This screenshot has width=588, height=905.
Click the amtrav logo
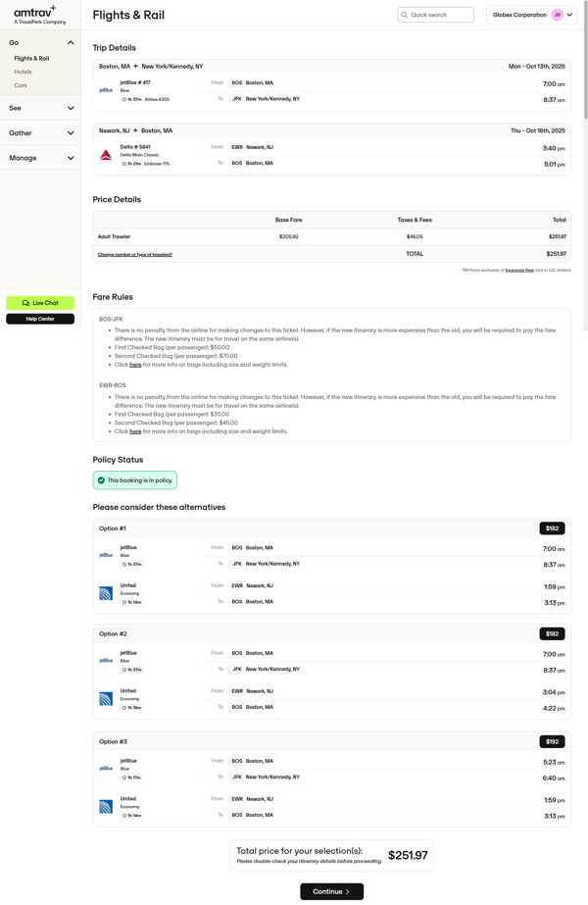(x=34, y=14)
